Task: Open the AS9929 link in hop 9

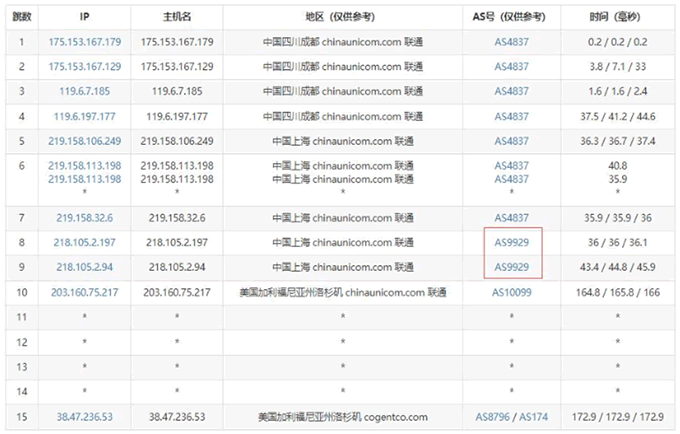Action: coord(512,267)
